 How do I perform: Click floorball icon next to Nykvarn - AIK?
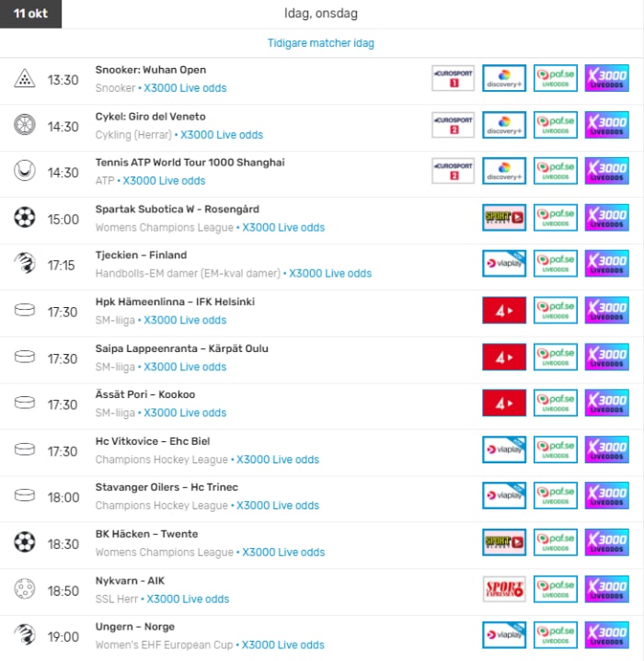(x=25, y=589)
